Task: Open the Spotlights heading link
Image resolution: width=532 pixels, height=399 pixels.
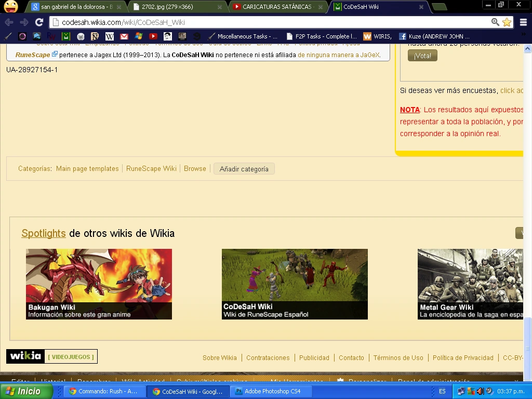Action: [x=44, y=233]
